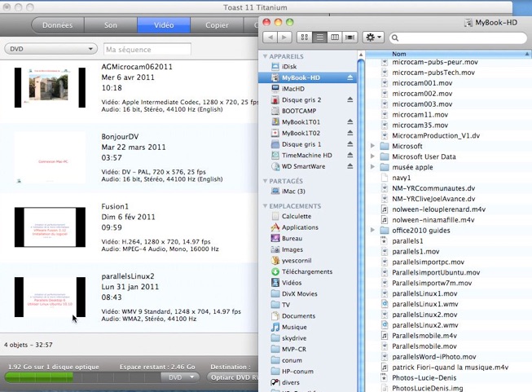Expand the musée apple folder
The height and width of the screenshot is (392, 532).
[372, 167]
